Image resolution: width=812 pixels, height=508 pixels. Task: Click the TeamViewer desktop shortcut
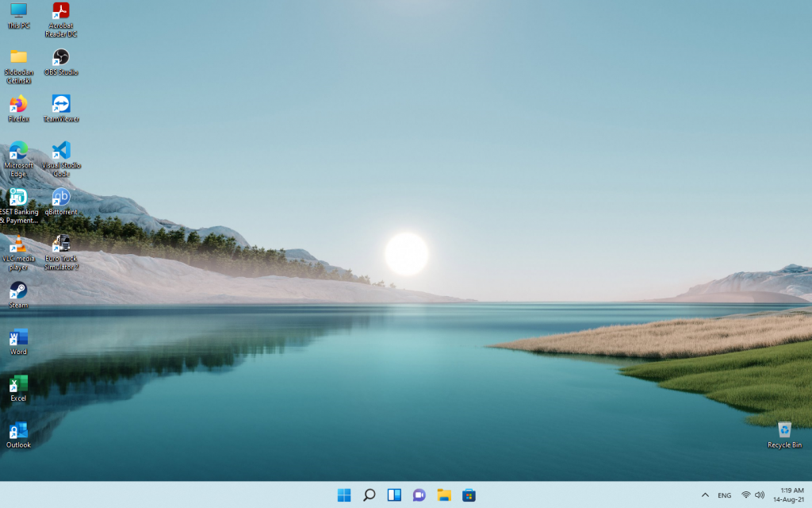(x=61, y=104)
